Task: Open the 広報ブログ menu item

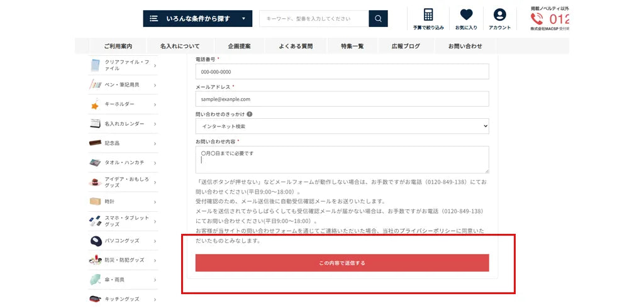Action: [406, 47]
